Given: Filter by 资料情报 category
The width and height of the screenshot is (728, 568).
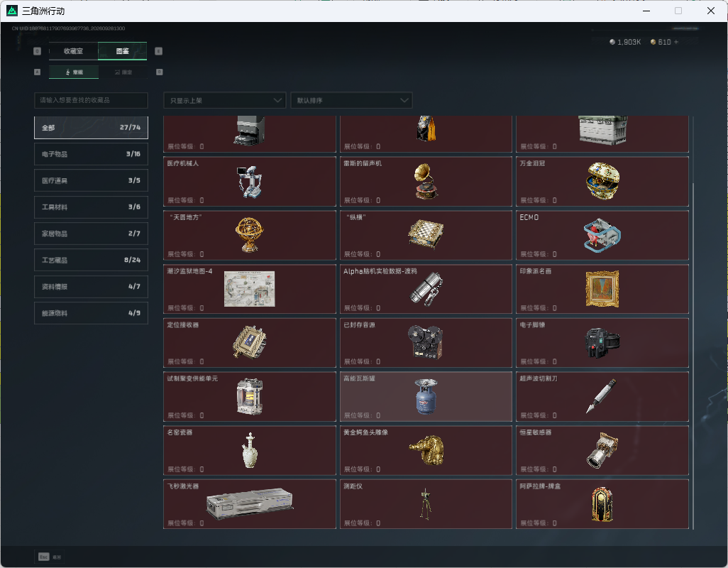Looking at the screenshot, I should (x=91, y=287).
